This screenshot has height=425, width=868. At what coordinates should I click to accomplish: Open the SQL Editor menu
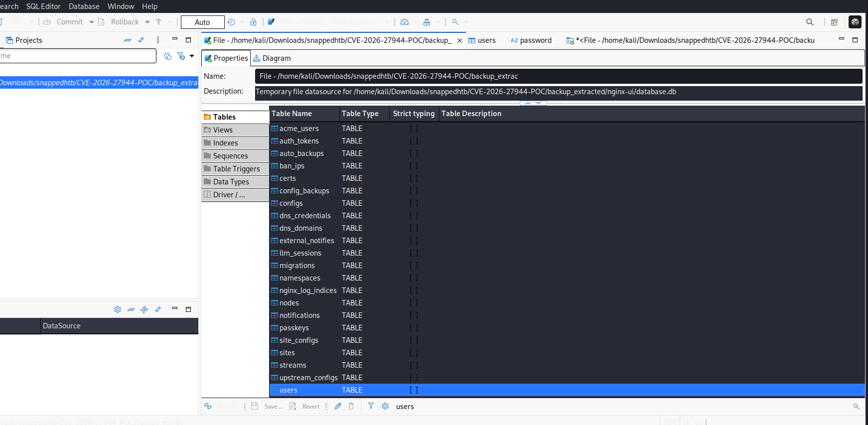click(x=43, y=6)
